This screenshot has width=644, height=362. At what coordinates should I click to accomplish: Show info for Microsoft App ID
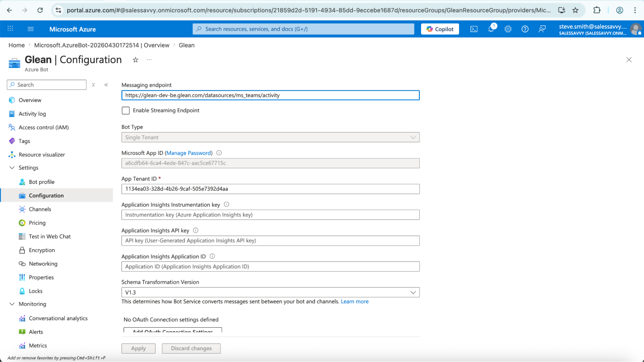click(219, 153)
